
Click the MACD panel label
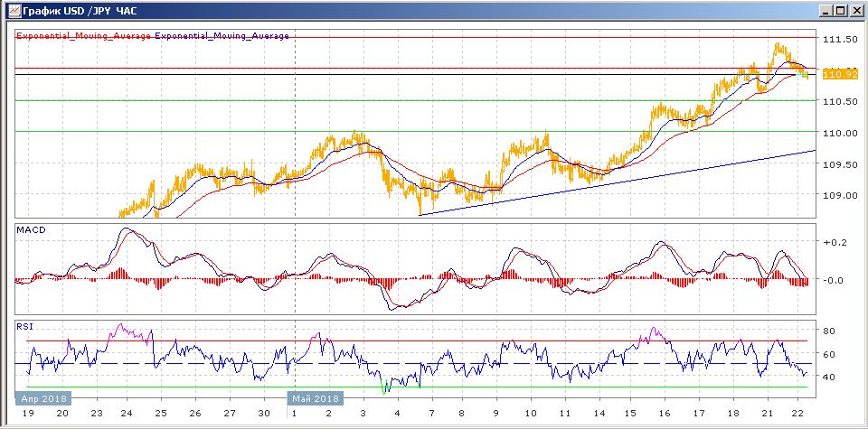pos(31,230)
